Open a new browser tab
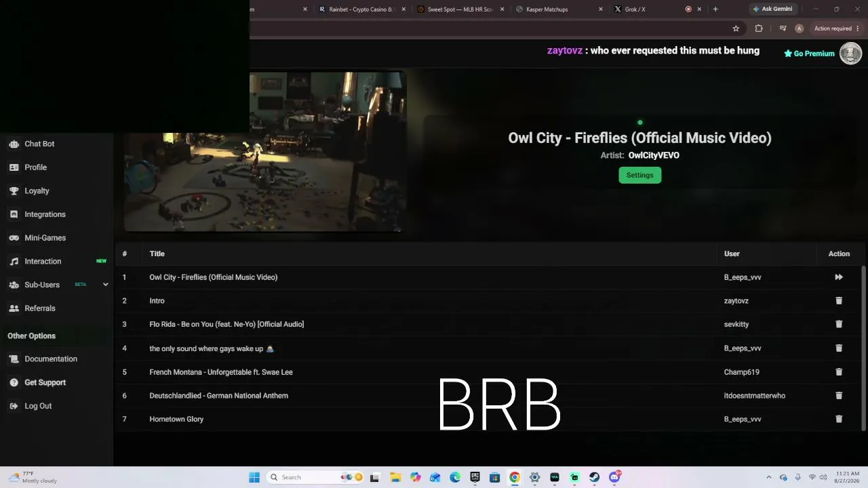868x488 pixels. pos(715,9)
